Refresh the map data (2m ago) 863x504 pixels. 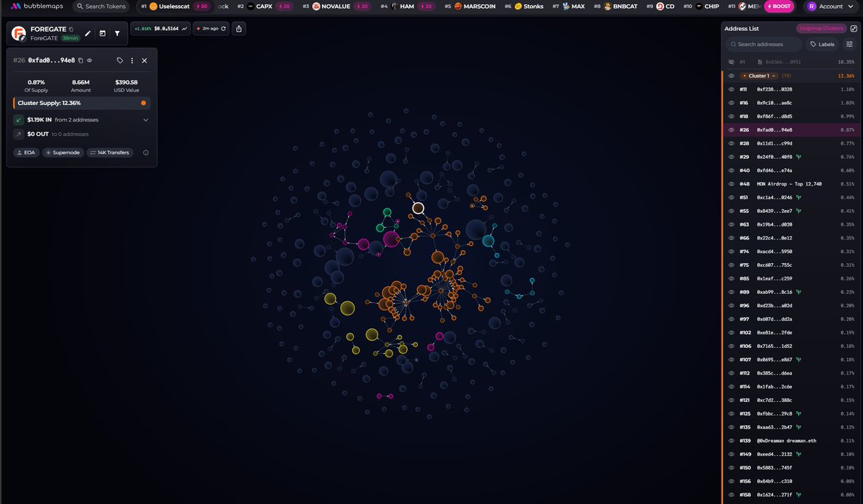[211, 29]
